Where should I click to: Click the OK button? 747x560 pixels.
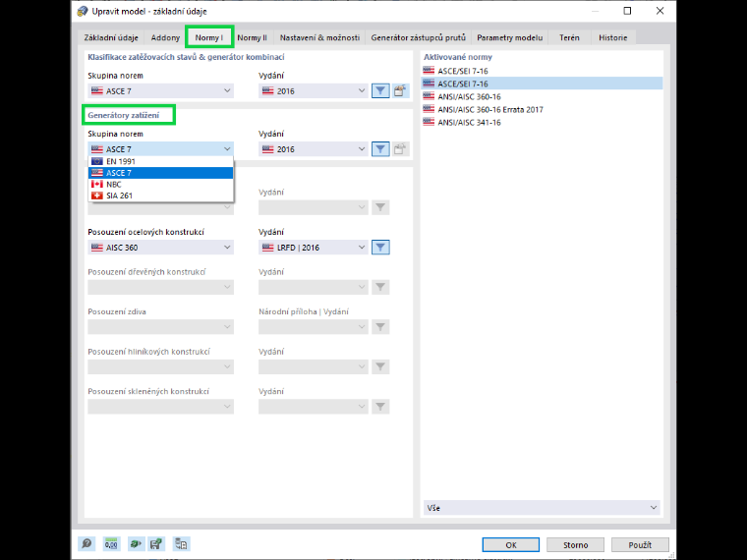point(511,544)
